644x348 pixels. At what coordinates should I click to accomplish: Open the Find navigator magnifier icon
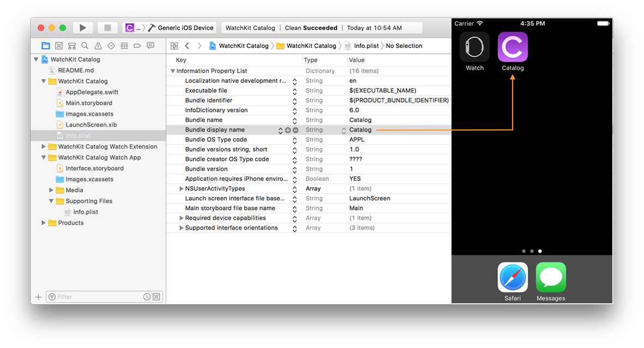click(85, 46)
